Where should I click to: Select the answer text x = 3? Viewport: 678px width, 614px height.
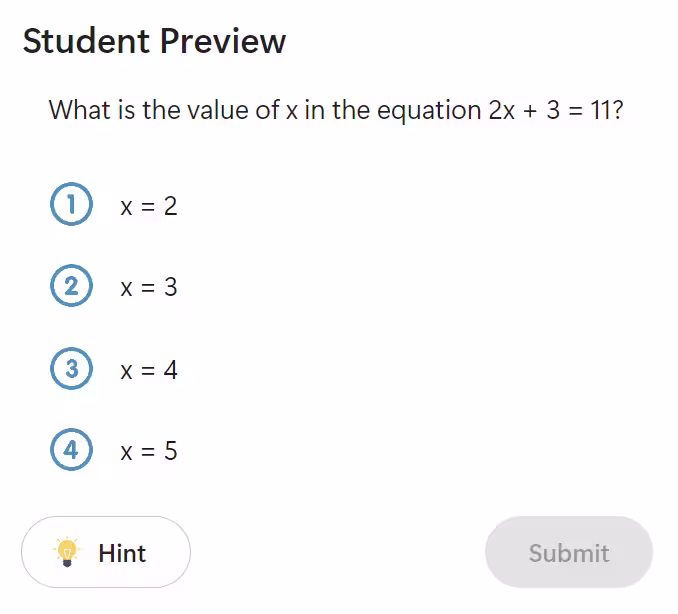pos(148,288)
